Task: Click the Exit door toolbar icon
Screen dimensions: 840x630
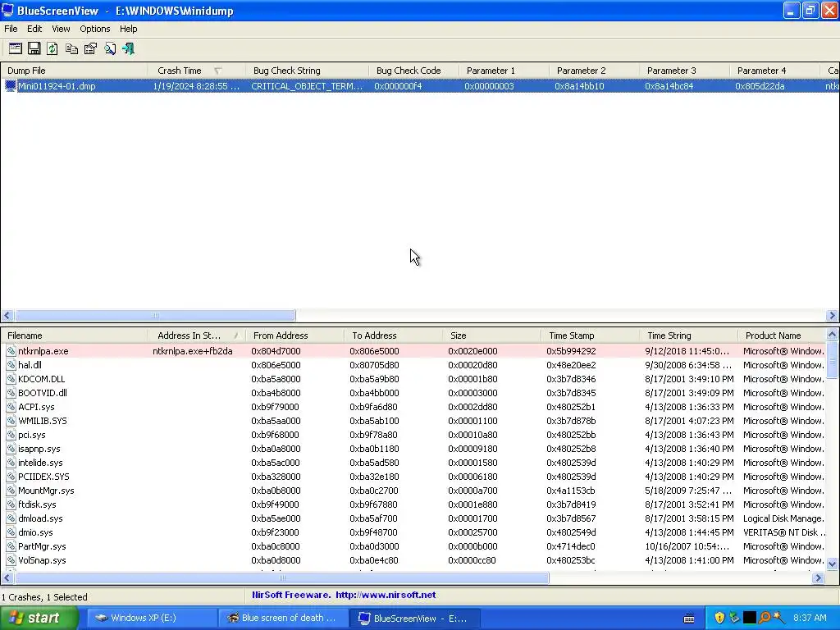Action: [128, 48]
